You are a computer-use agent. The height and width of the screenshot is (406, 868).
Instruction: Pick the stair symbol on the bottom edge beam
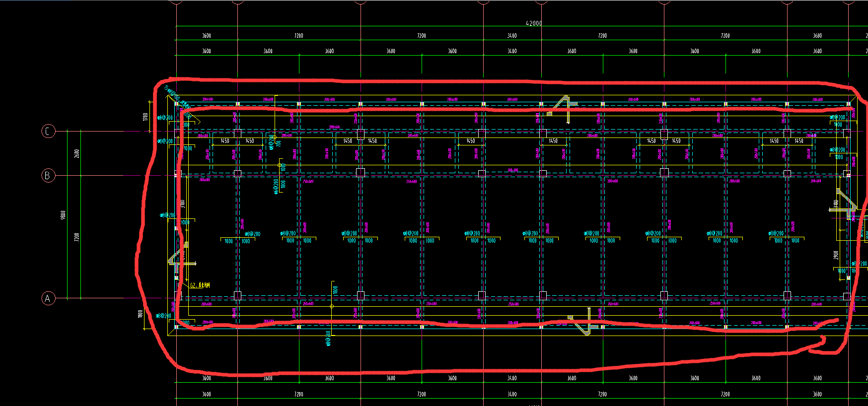point(584,321)
